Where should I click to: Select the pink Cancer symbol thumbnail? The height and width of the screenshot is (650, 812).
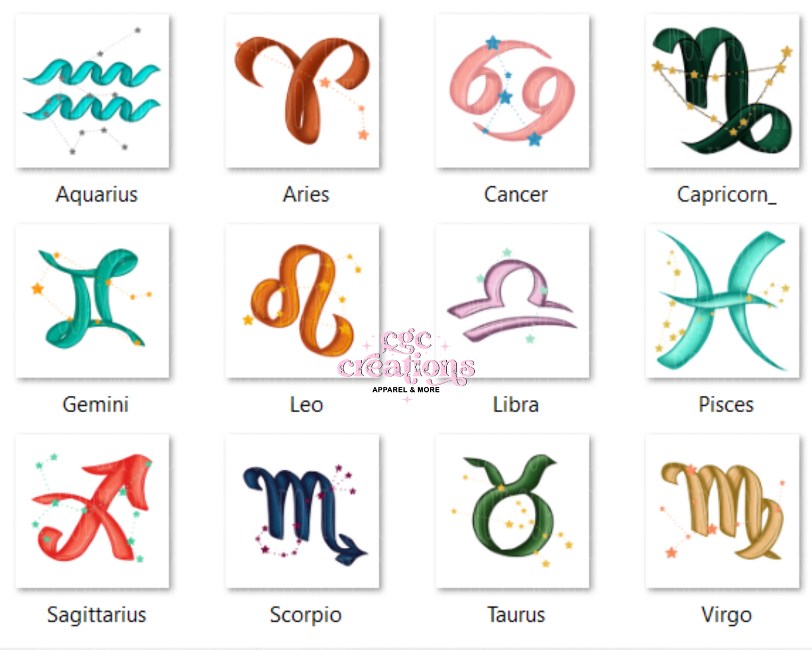click(x=512, y=91)
